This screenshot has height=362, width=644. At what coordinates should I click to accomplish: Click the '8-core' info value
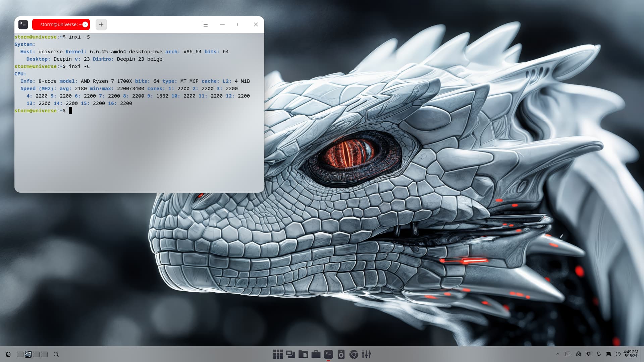[x=48, y=81]
